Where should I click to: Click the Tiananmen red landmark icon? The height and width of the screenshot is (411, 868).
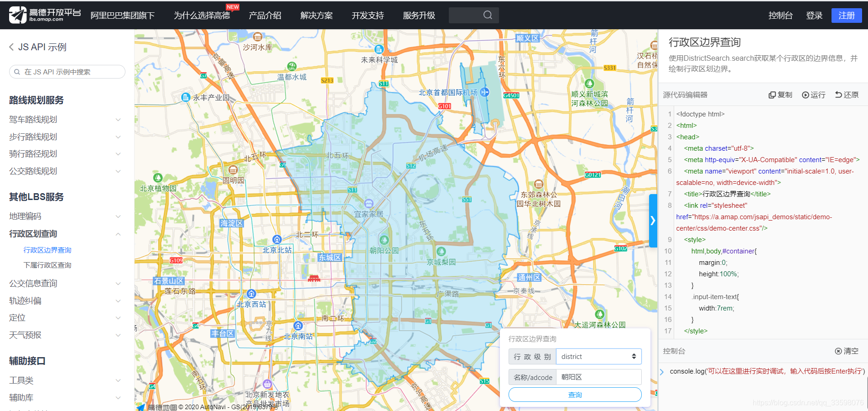(x=314, y=278)
